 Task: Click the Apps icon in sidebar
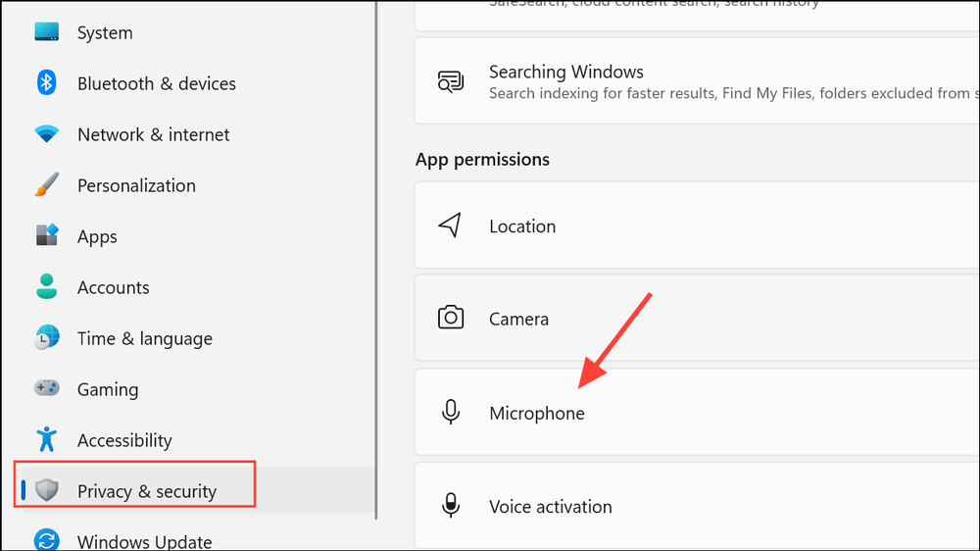47,235
